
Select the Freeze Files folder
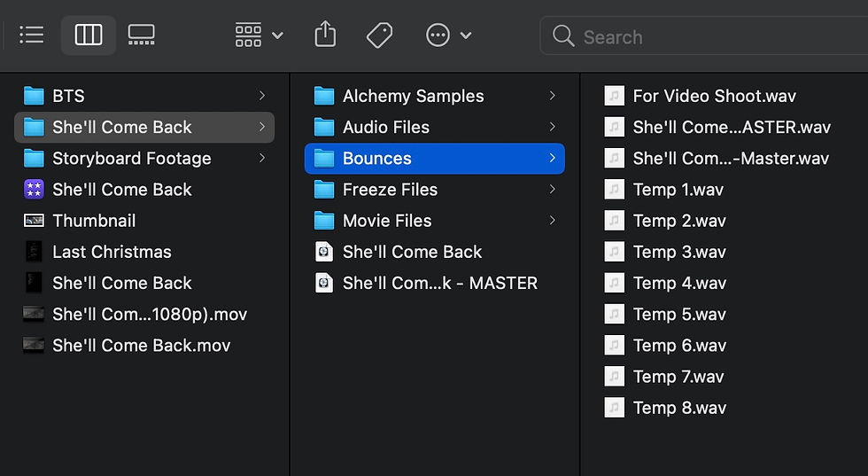click(x=435, y=190)
